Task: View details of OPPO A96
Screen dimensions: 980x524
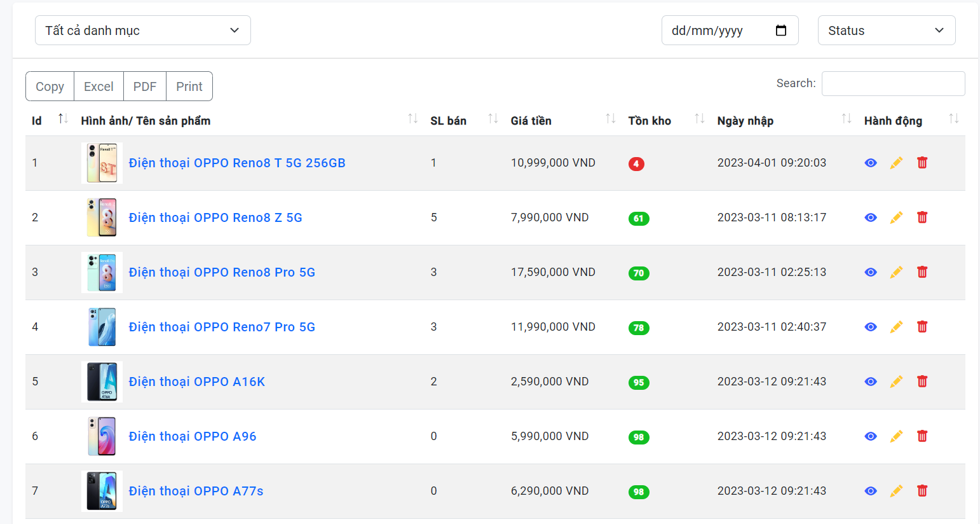Action: coord(871,436)
